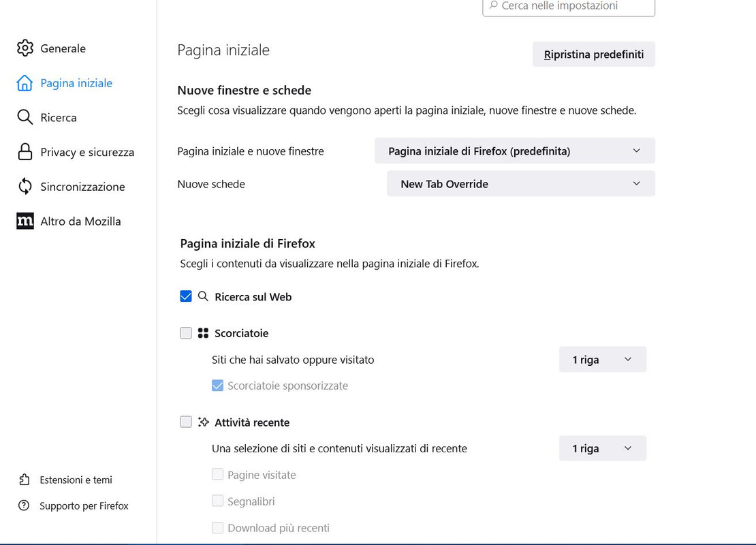Open the Scorciatoie 1 riga row dropdown
This screenshot has width=756, height=545.
[x=602, y=359]
